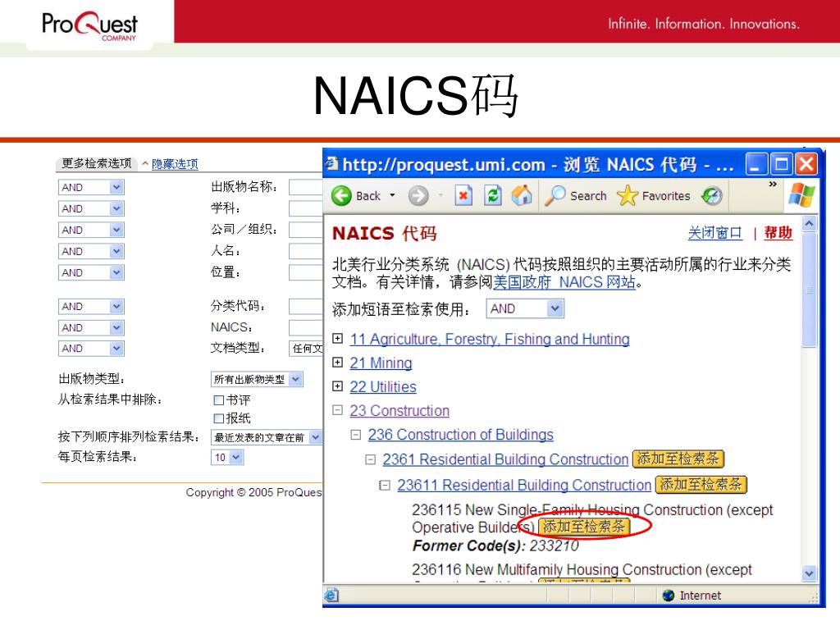Viewport: 840px width, 630px height.
Task: Open the Back button history dropdown arrow
Action: tap(393, 195)
